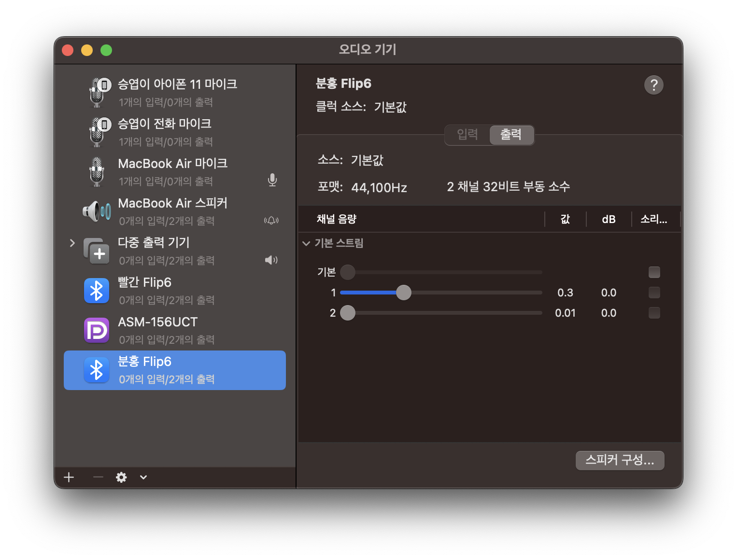Click channel 1 dB value 0.0
Viewport: 737px width, 560px height.
click(x=609, y=293)
